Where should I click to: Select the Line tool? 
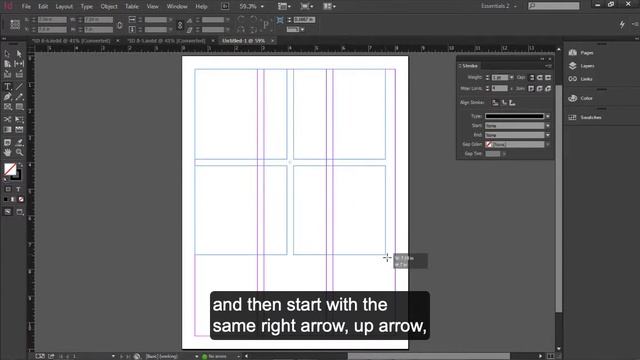tap(19, 86)
